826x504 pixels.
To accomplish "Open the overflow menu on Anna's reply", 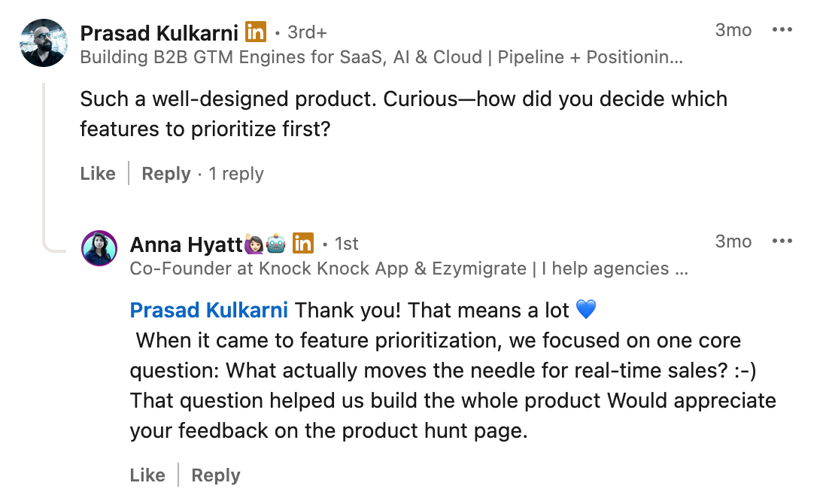I will pos(782,240).
